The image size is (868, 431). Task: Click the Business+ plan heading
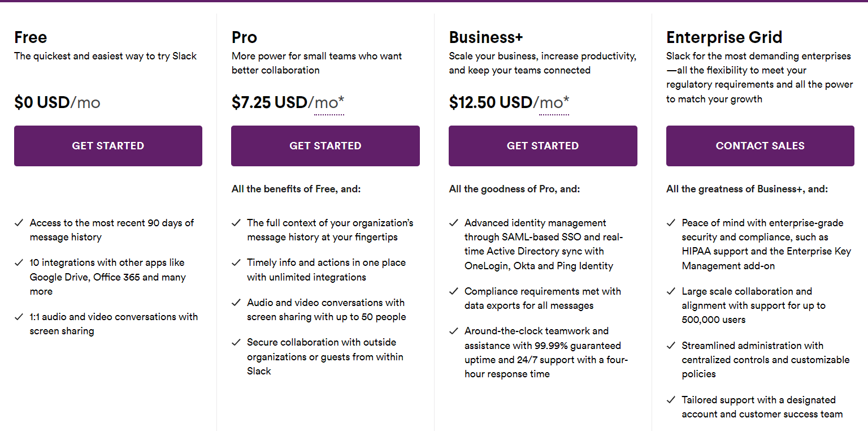point(486,37)
